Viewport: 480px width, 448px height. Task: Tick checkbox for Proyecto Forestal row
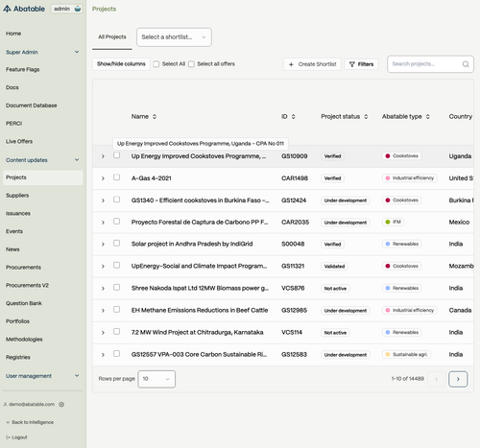click(x=116, y=222)
